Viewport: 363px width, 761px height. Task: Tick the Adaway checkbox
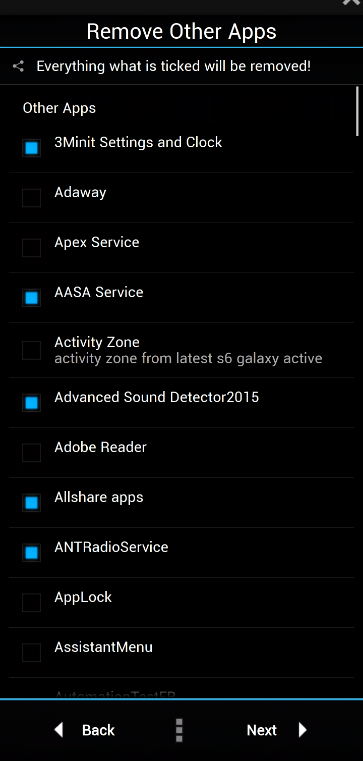[32, 198]
